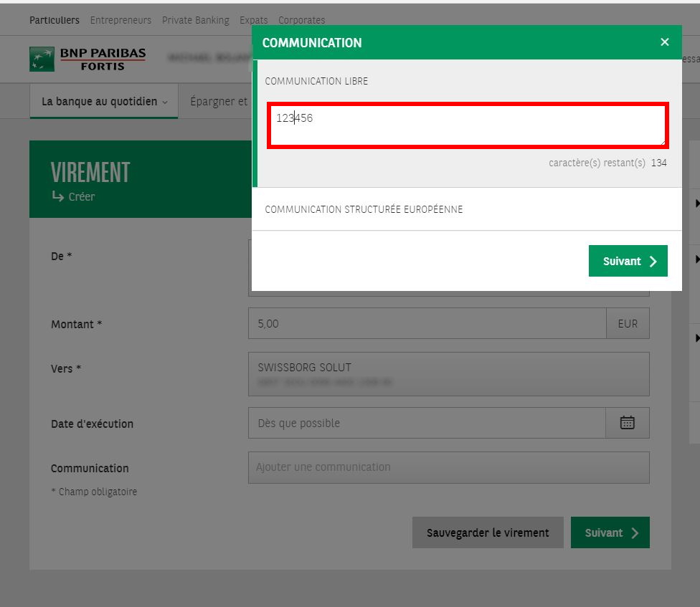Click the Ajouter une communication field
The image size is (700, 607).
coord(448,467)
